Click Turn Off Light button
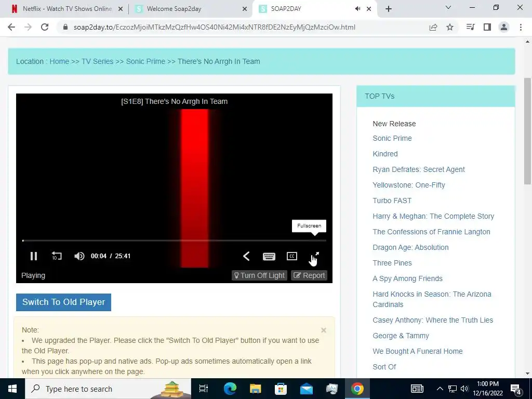Screen dimensions: 532x399 (x=260, y=275)
